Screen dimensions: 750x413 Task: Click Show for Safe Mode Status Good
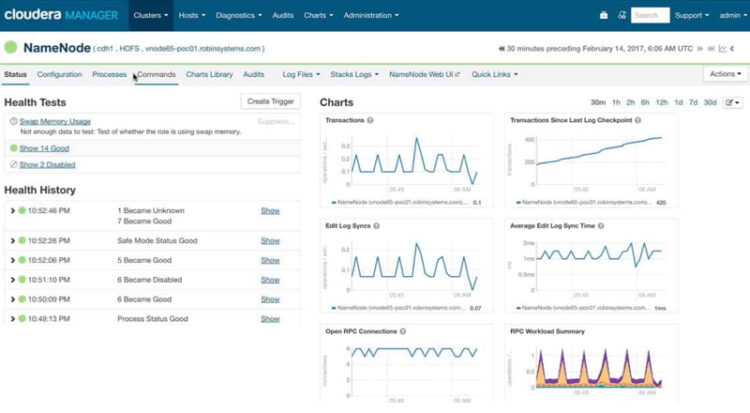pos(270,241)
